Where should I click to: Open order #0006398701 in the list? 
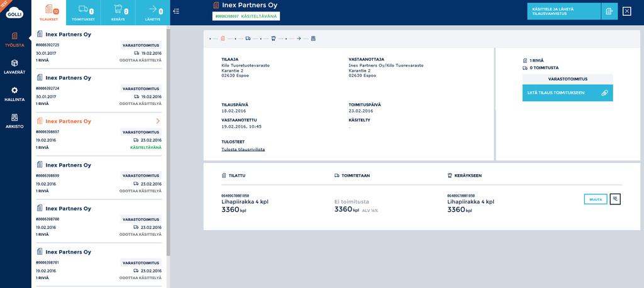(99, 265)
